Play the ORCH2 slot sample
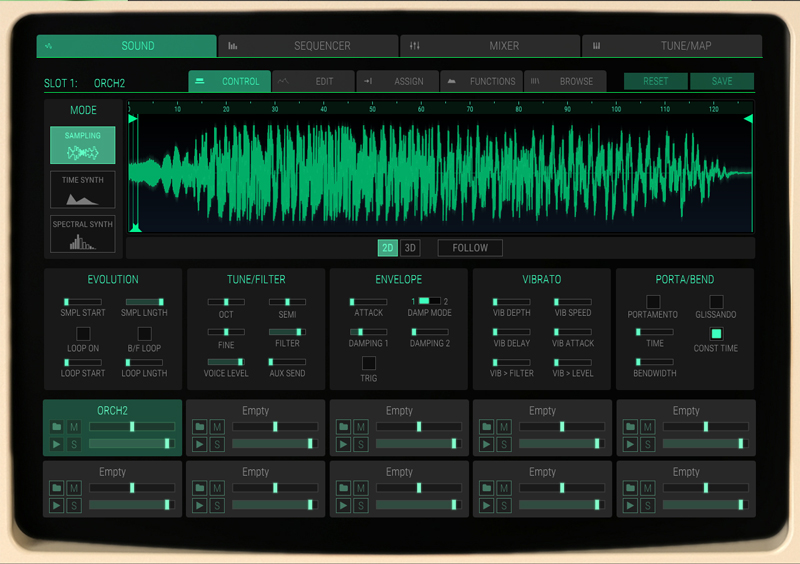This screenshot has width=800, height=564. (x=57, y=444)
